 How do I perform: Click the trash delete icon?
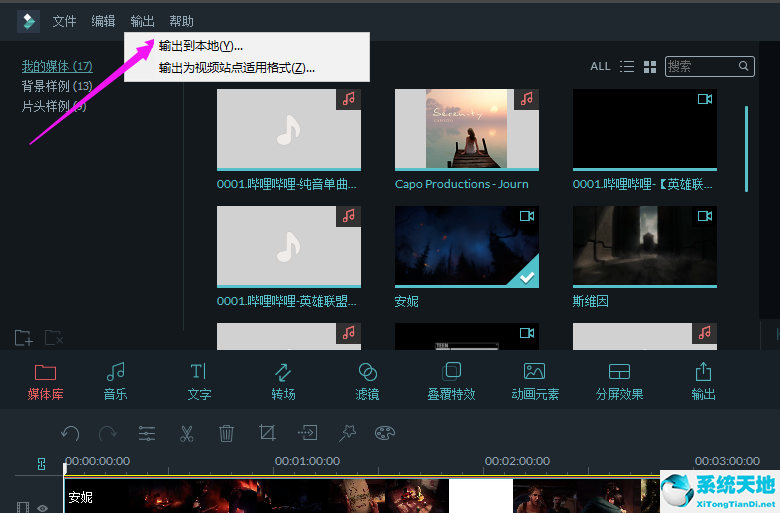[x=226, y=433]
